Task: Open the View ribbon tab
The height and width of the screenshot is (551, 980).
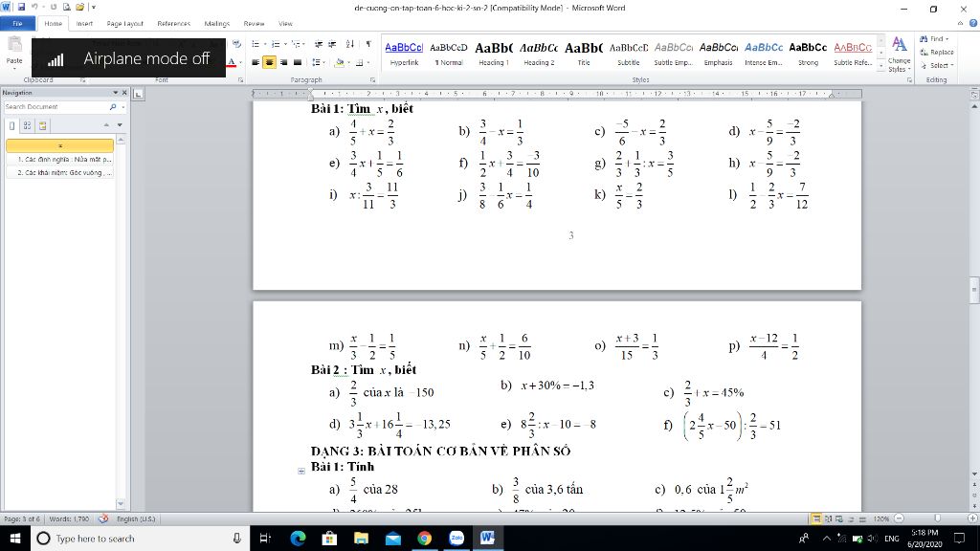Action: pos(285,24)
